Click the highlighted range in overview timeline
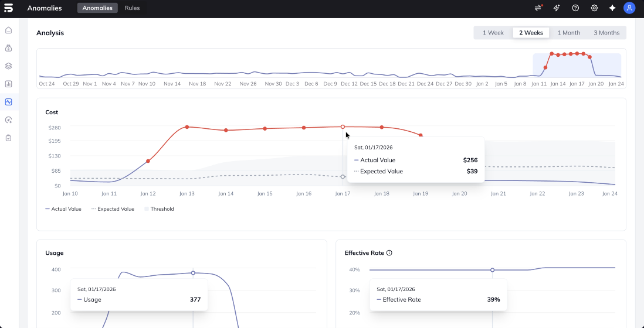The width and height of the screenshot is (644, 328). coord(577,64)
